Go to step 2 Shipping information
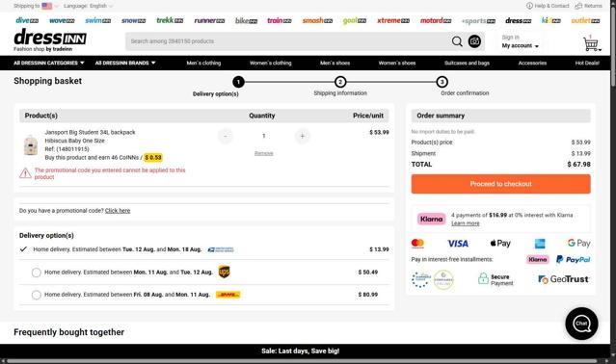 340,82
